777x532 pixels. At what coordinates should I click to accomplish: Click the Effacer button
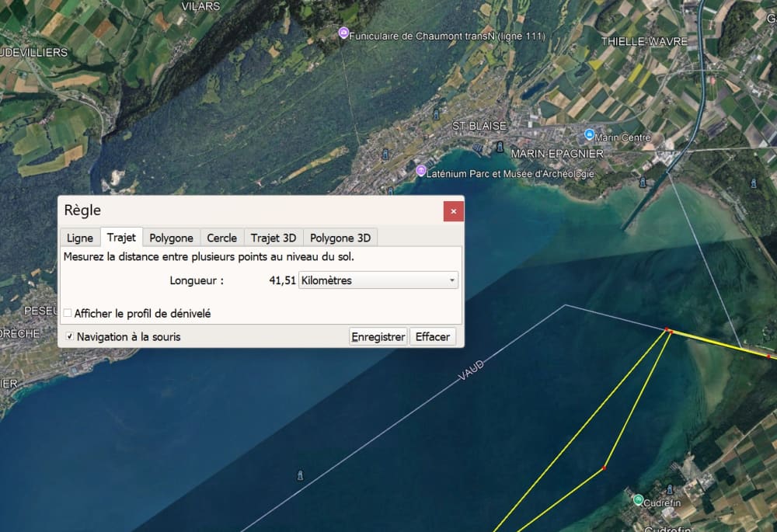[x=433, y=337]
